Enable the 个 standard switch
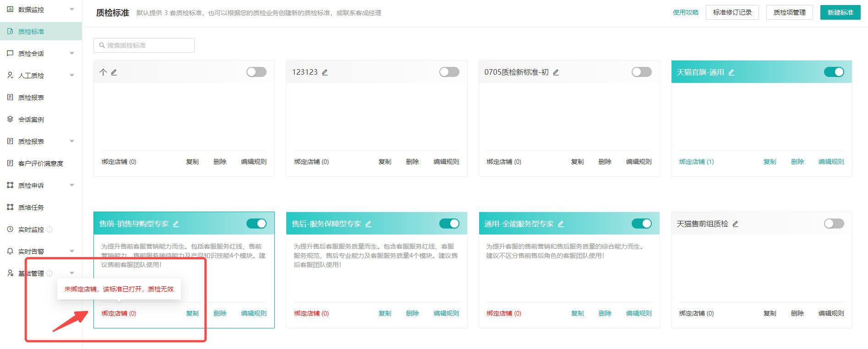This screenshot has height=349, width=868. [x=257, y=72]
